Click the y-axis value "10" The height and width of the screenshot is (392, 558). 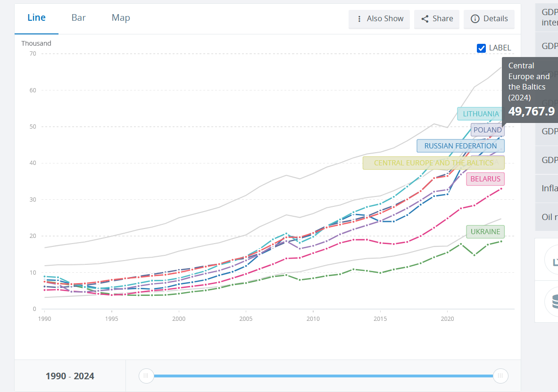33,273
